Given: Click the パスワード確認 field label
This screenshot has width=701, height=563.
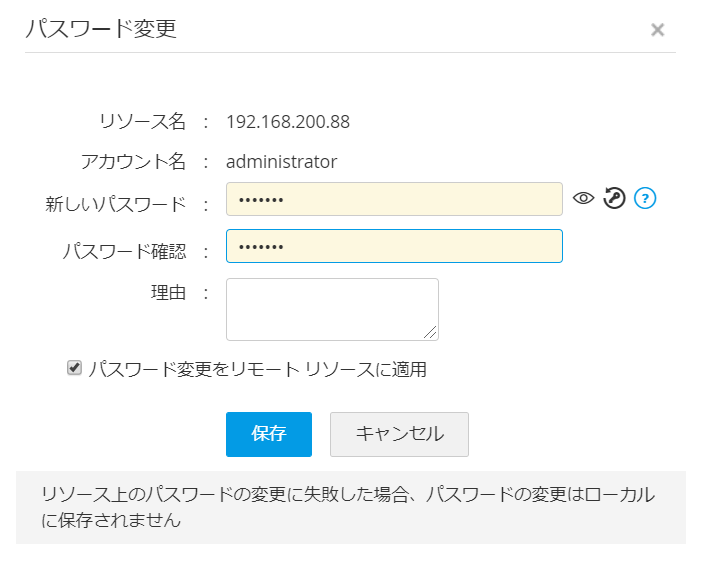Looking at the screenshot, I should click(x=124, y=251).
